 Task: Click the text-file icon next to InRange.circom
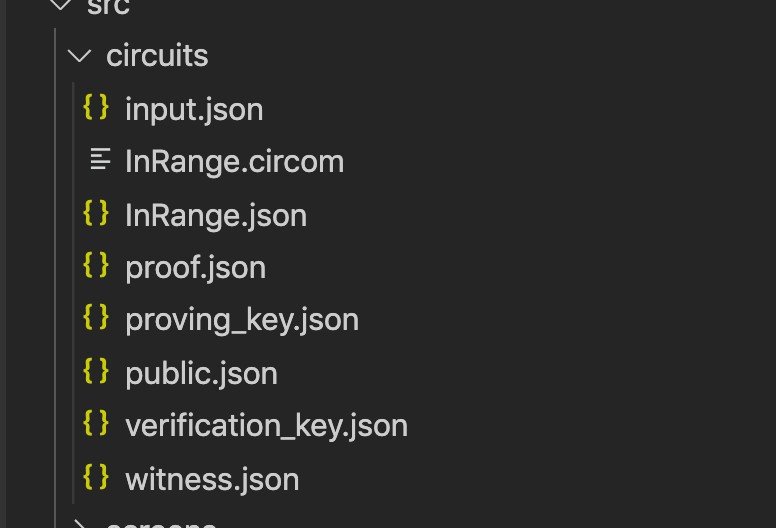[x=99, y=160]
